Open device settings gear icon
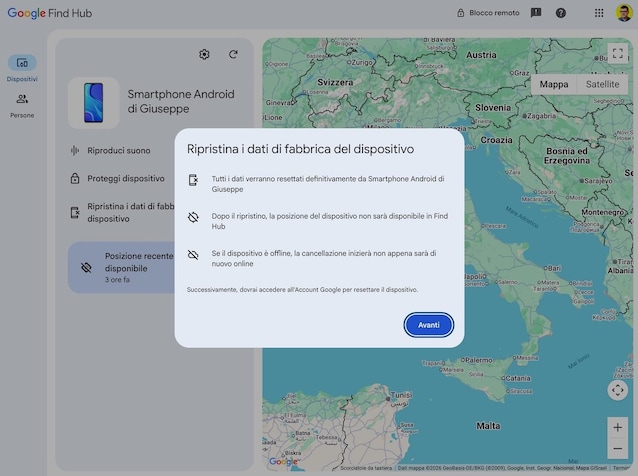This screenshot has height=476, width=638. click(204, 54)
